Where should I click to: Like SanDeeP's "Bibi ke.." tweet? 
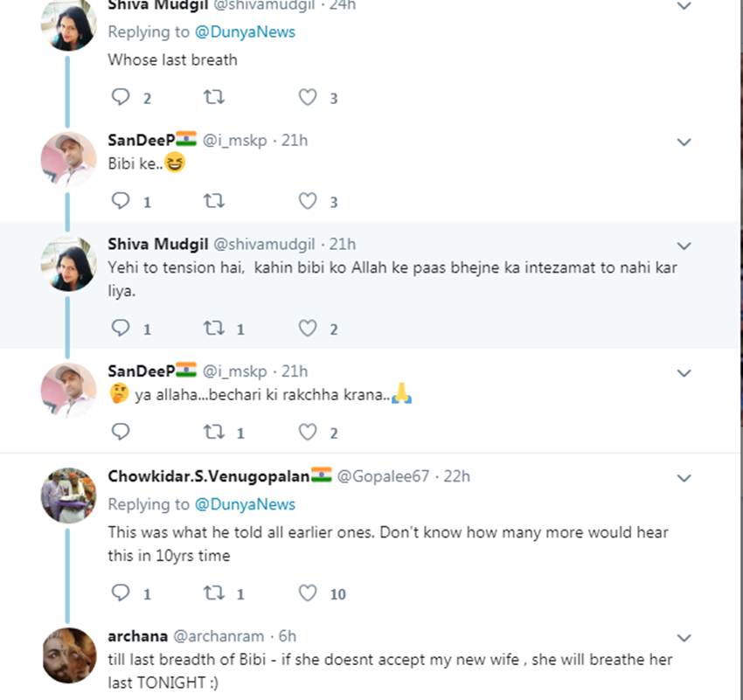tap(307, 201)
